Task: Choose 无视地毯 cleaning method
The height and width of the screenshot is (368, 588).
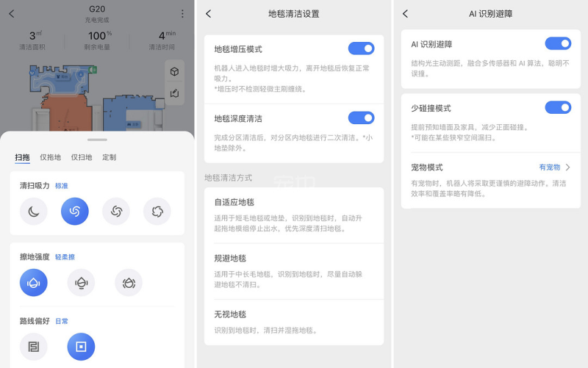Action: pyautogui.click(x=293, y=322)
